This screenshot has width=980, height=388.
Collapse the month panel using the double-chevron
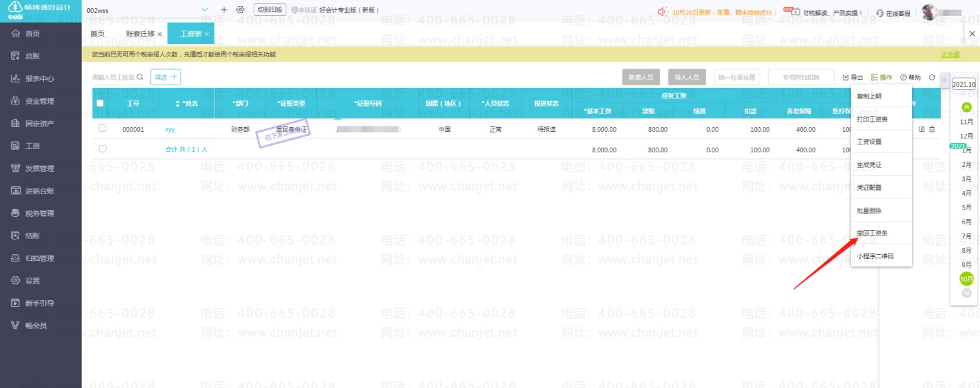pos(944,80)
